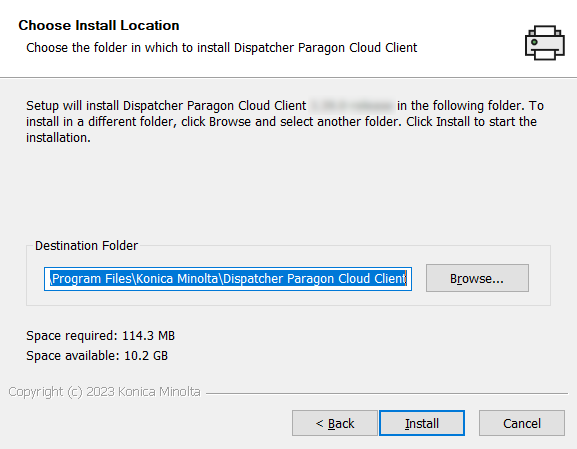Cancel the setup wizard
577x449 pixels.
[x=522, y=423]
